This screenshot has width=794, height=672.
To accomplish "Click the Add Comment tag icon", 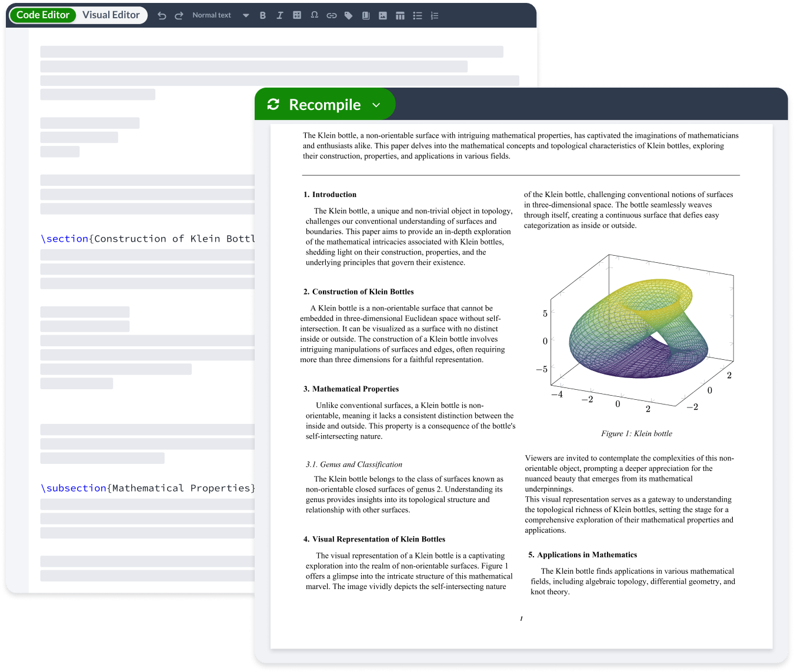I will pyautogui.click(x=348, y=15).
